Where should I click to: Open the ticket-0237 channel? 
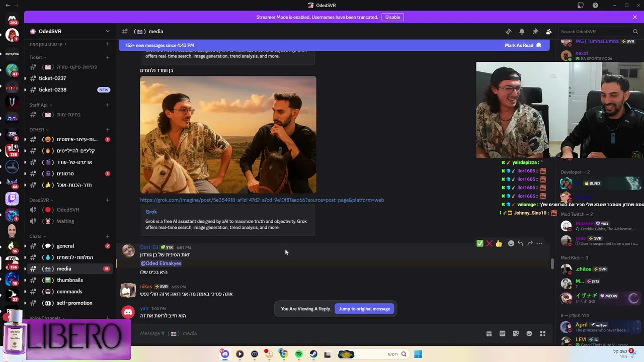(70, 78)
